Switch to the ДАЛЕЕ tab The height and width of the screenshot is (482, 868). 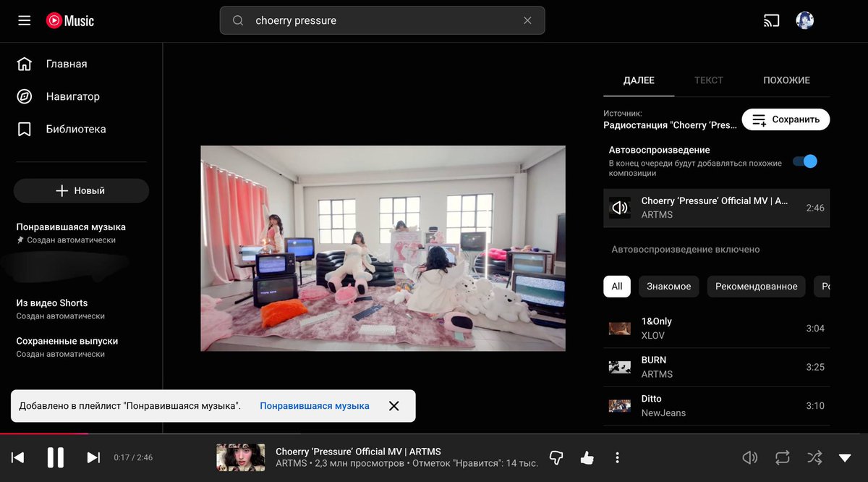coord(639,80)
